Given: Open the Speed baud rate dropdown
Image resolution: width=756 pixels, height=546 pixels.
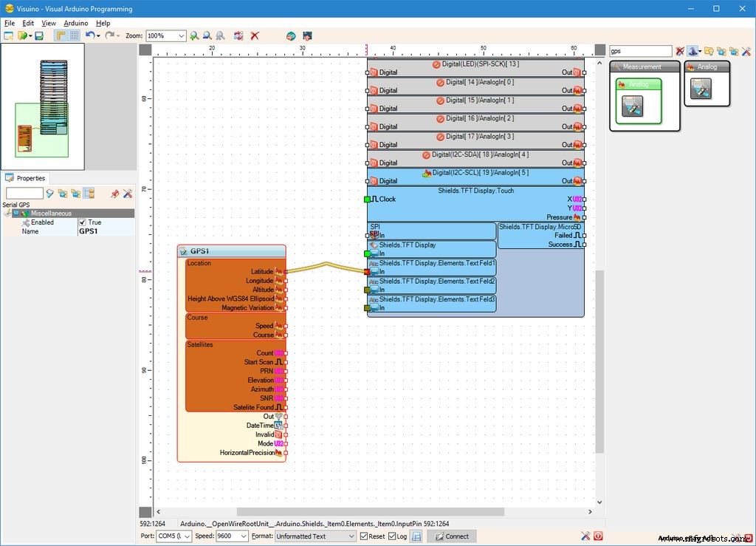Looking at the screenshot, I should pos(244,536).
